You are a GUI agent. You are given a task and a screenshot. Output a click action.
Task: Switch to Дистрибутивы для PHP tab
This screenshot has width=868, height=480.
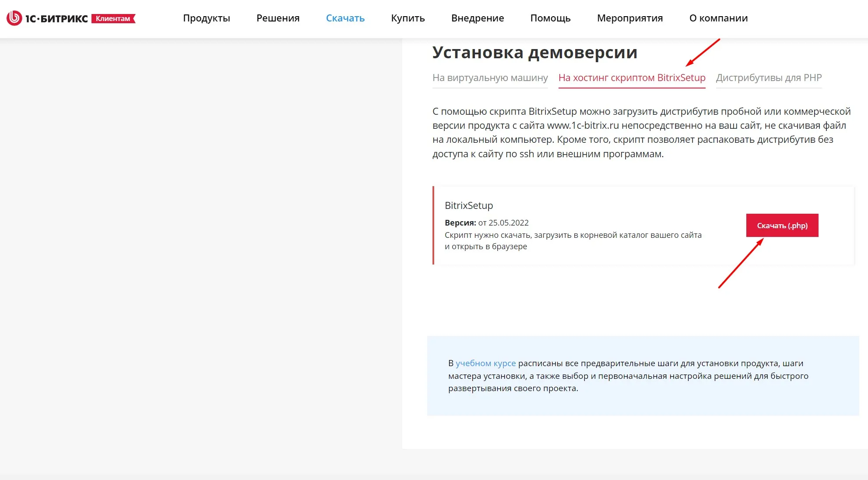(769, 78)
